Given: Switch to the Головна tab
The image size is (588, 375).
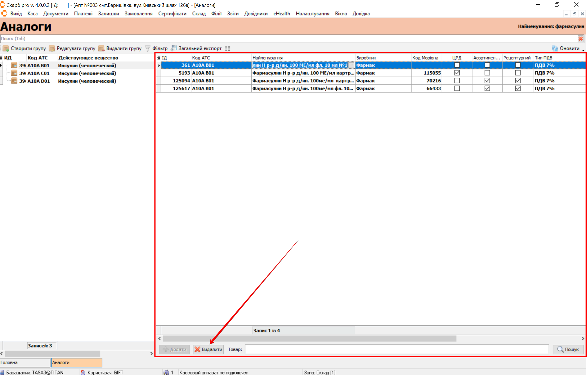Looking at the screenshot, I should (x=25, y=362).
